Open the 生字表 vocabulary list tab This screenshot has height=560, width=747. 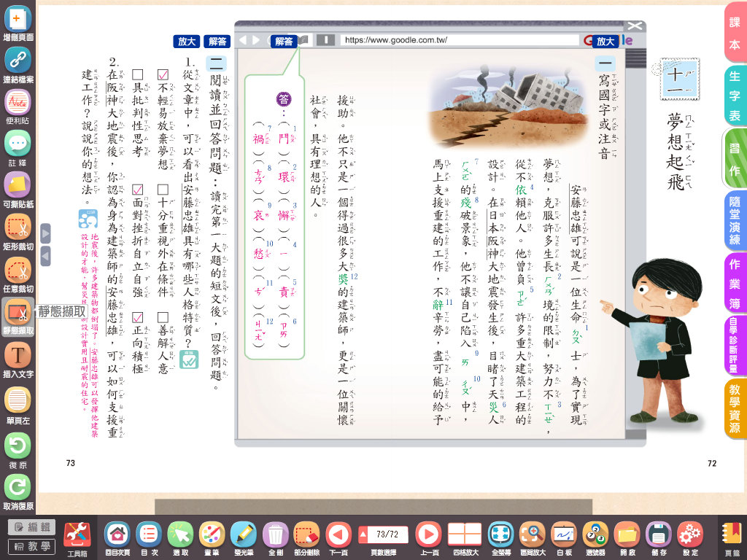(x=735, y=96)
